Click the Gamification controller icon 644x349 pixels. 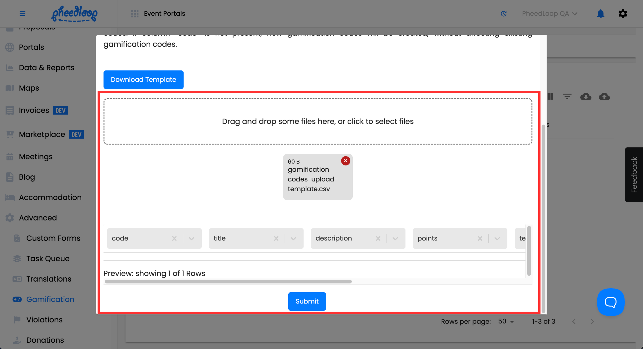17,300
